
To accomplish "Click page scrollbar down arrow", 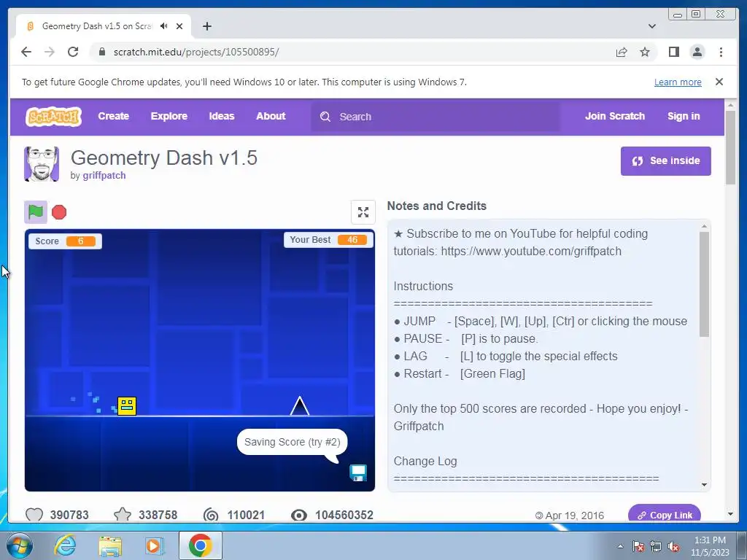I will click(730, 514).
